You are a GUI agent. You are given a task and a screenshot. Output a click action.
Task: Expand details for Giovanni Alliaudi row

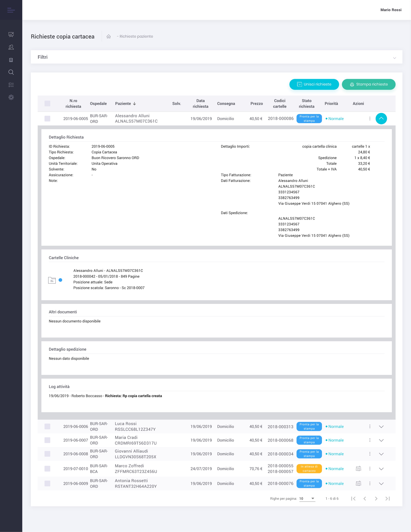(381, 454)
